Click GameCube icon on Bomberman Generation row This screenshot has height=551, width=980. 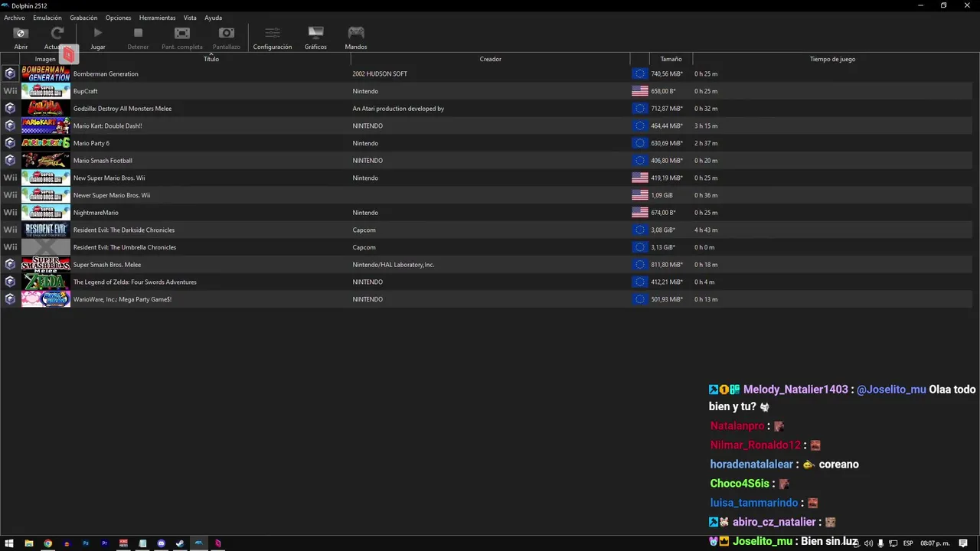click(x=10, y=73)
